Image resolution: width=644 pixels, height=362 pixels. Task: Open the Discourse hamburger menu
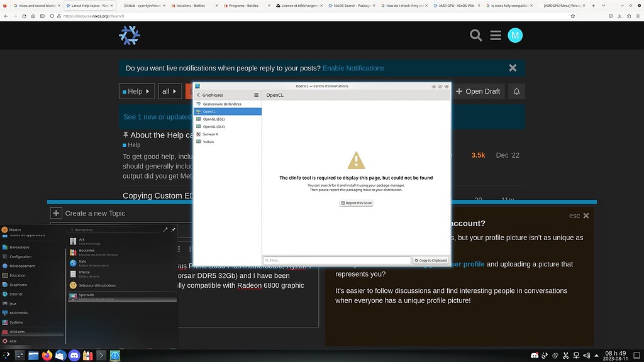point(496,35)
